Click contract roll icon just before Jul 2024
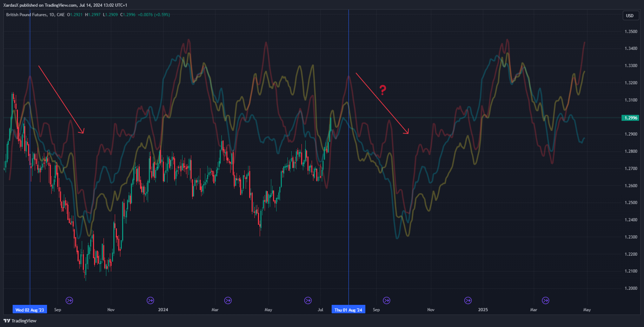Screen dimensions: 644x327 tap(308, 300)
